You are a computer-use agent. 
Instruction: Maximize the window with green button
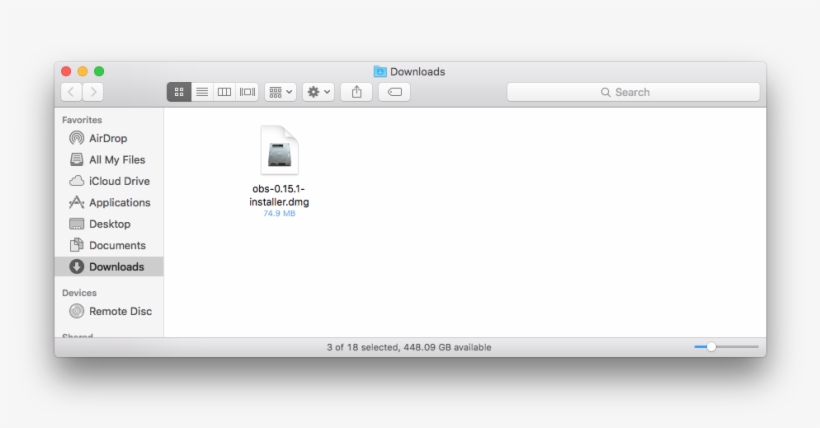99,72
